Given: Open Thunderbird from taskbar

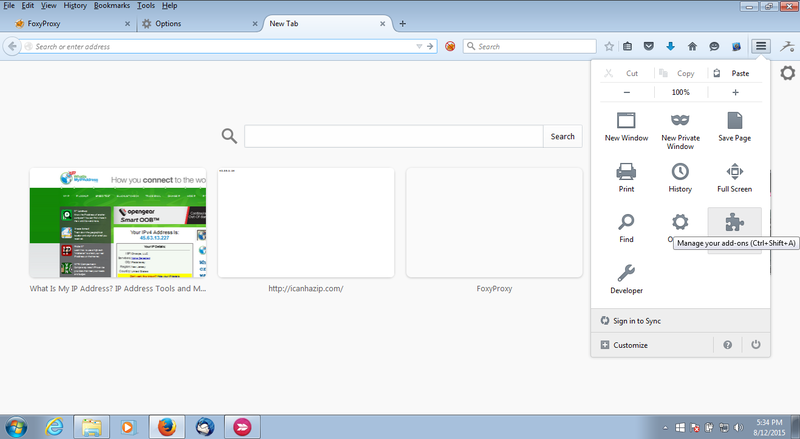Looking at the screenshot, I should (x=205, y=427).
